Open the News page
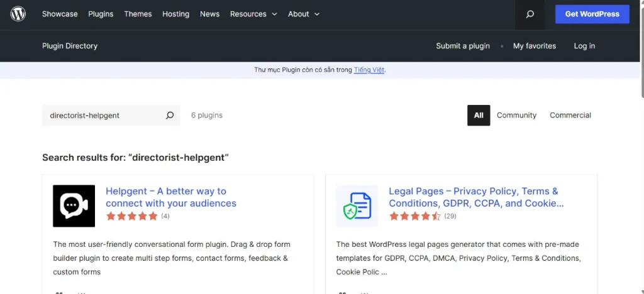 pos(210,14)
